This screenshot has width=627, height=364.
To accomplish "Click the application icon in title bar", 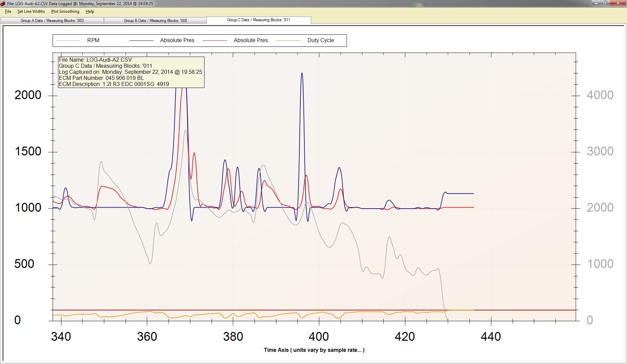I will (x=3, y=3).
